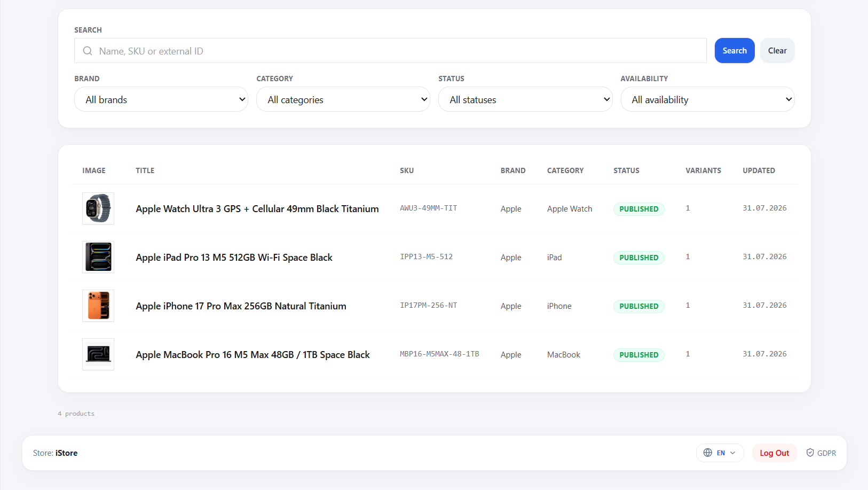The width and height of the screenshot is (868, 490).
Task: Sort by the BRAND column header
Action: [x=513, y=170]
